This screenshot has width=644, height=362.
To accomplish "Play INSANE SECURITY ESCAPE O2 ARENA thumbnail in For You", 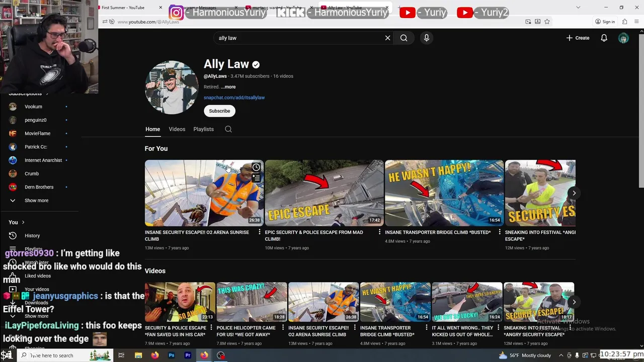I will [204, 193].
